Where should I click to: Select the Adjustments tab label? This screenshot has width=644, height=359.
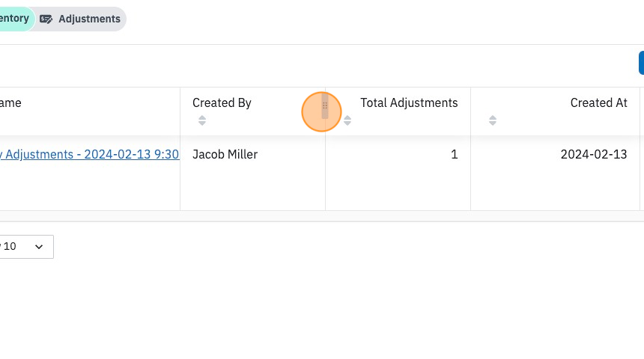tap(90, 19)
